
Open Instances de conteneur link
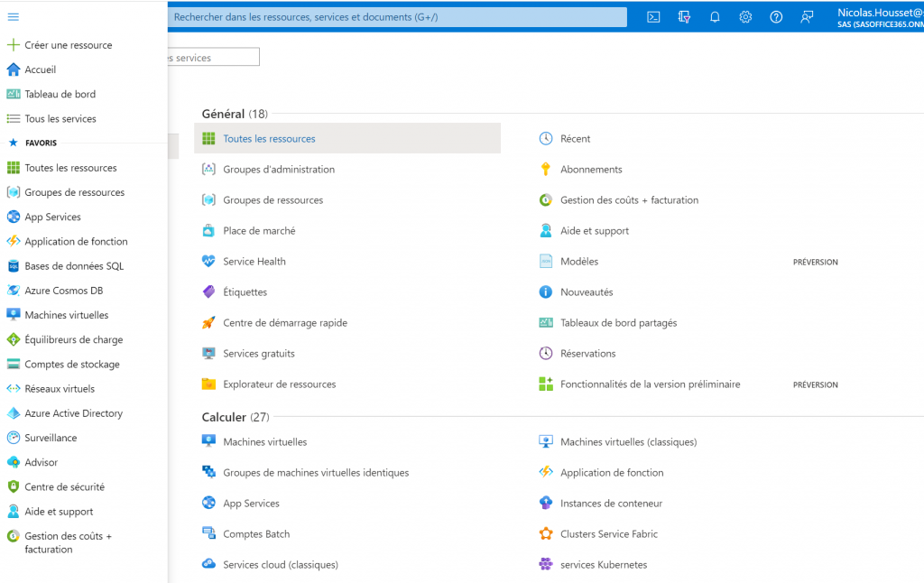[x=611, y=504]
